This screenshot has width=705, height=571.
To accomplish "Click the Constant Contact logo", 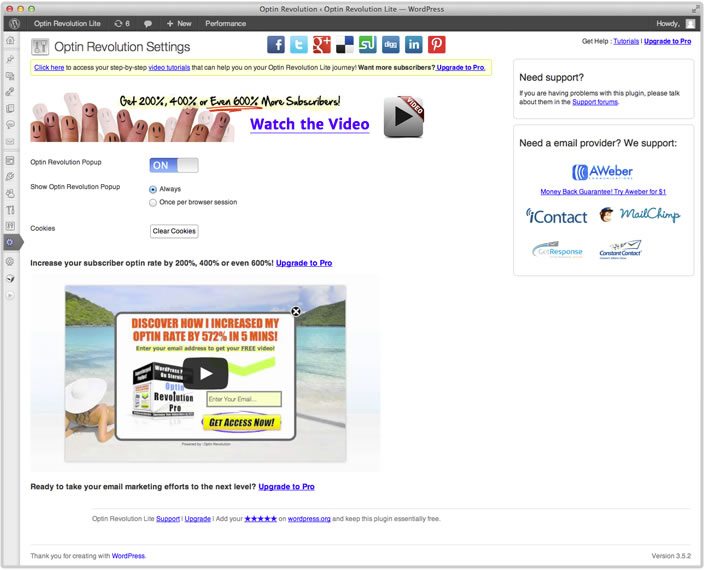I will pos(620,250).
